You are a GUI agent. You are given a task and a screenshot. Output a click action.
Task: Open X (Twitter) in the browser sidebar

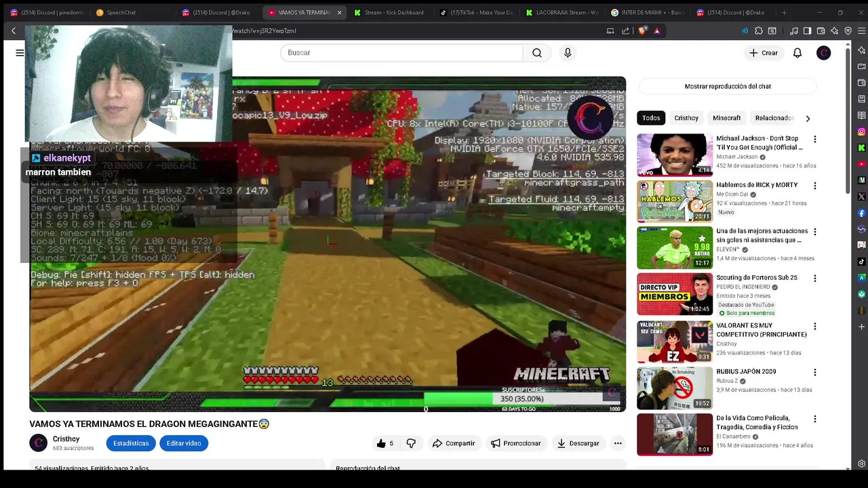[x=862, y=197]
